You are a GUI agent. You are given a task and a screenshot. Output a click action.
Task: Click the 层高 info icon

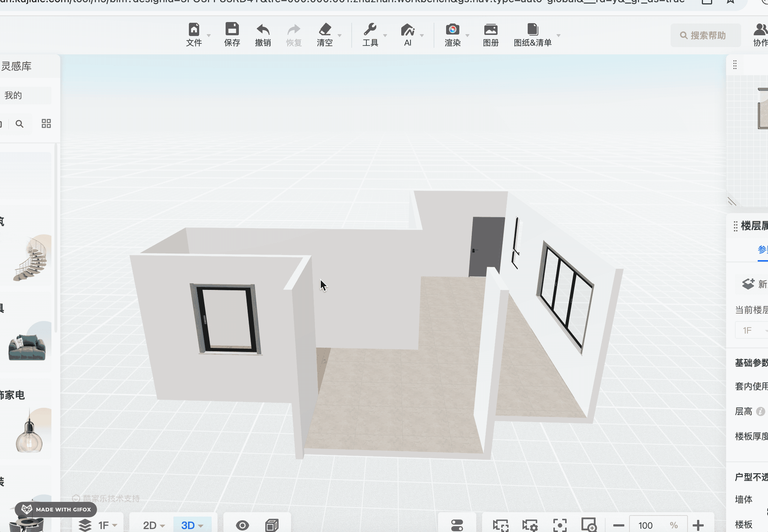coord(761,411)
